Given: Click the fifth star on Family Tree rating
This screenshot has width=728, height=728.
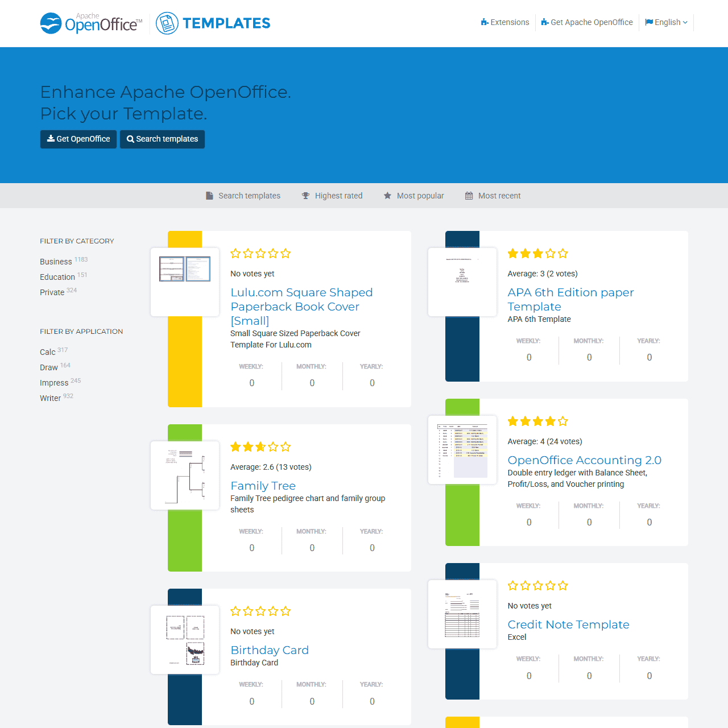Looking at the screenshot, I should pos(286,447).
